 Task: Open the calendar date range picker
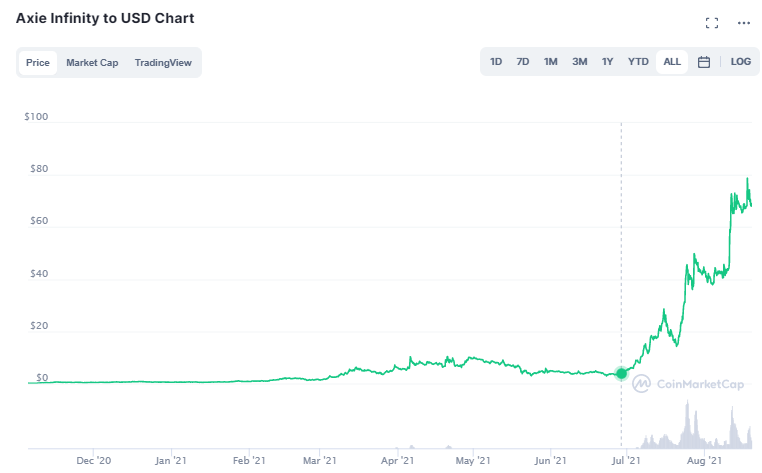pos(704,62)
